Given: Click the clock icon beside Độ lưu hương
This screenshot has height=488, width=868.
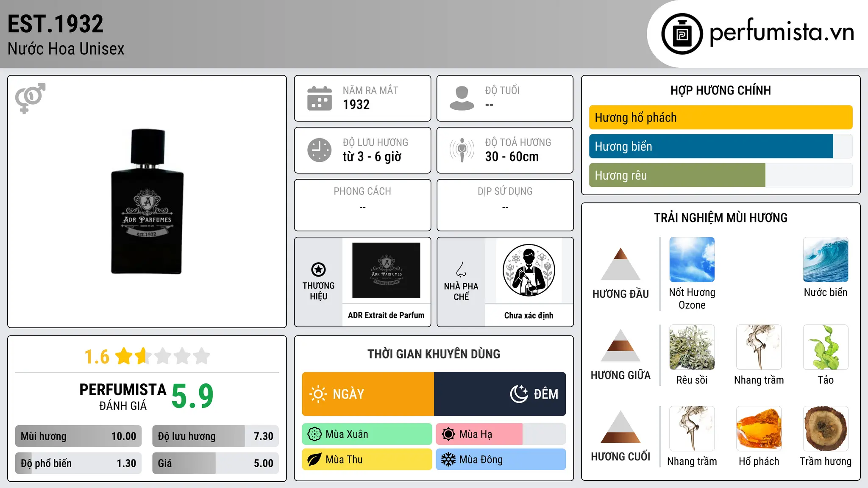Looking at the screenshot, I should click(320, 150).
